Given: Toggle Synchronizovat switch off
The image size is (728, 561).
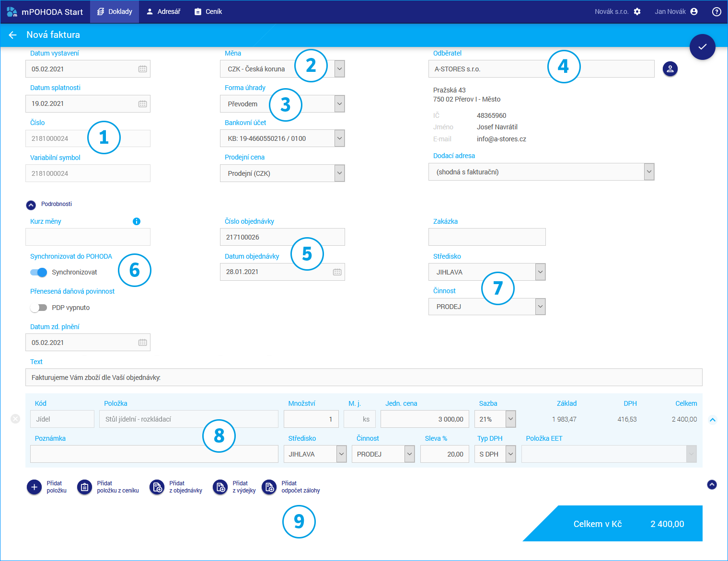Looking at the screenshot, I should pyautogui.click(x=39, y=272).
